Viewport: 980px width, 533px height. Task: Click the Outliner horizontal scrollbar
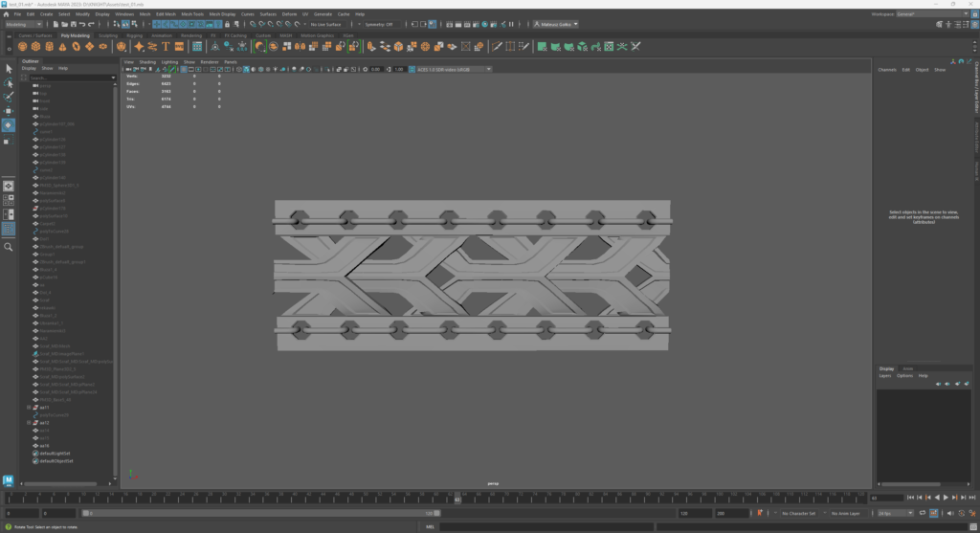[60, 483]
